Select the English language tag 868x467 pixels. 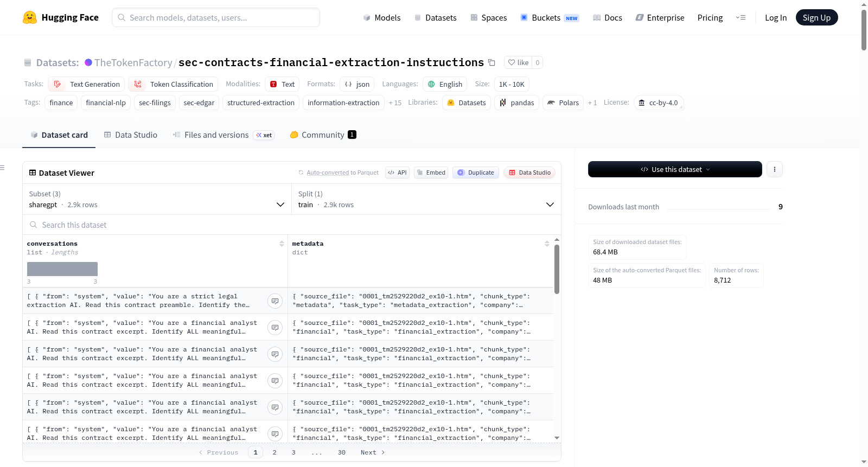pyautogui.click(x=445, y=84)
